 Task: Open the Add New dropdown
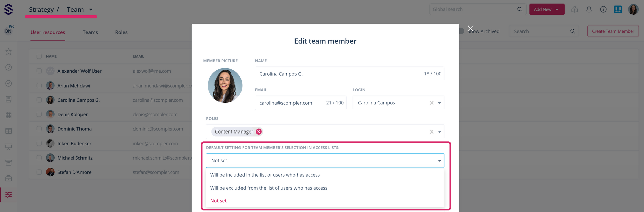[x=546, y=9]
